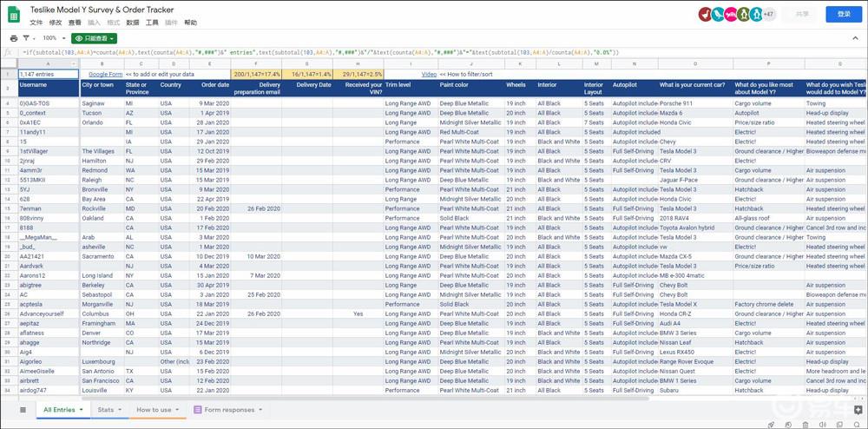Expand the filter views dropdown arrow
Image resolution: width=868 pixels, height=429 pixels.
pos(34,38)
